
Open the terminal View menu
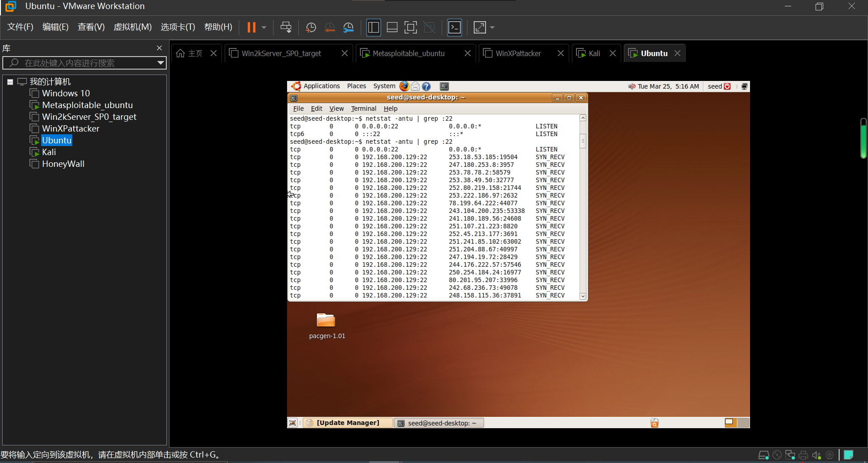[336, 109]
